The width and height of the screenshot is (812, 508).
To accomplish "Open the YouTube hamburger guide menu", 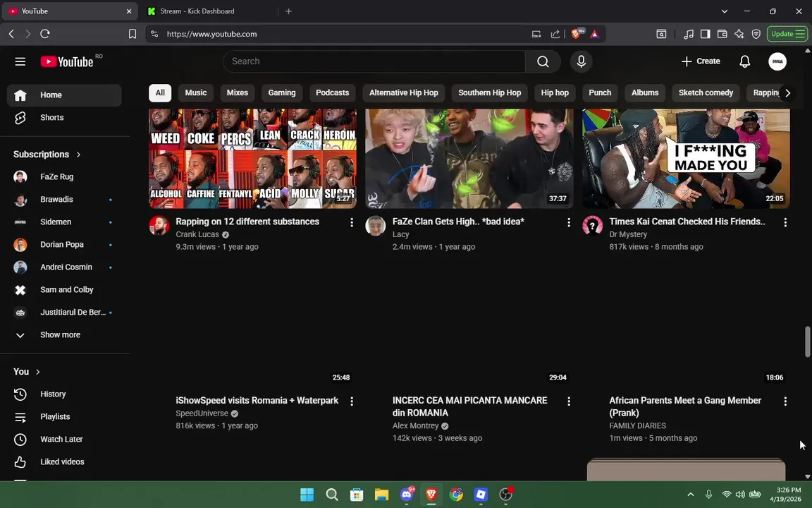I will coord(20,61).
